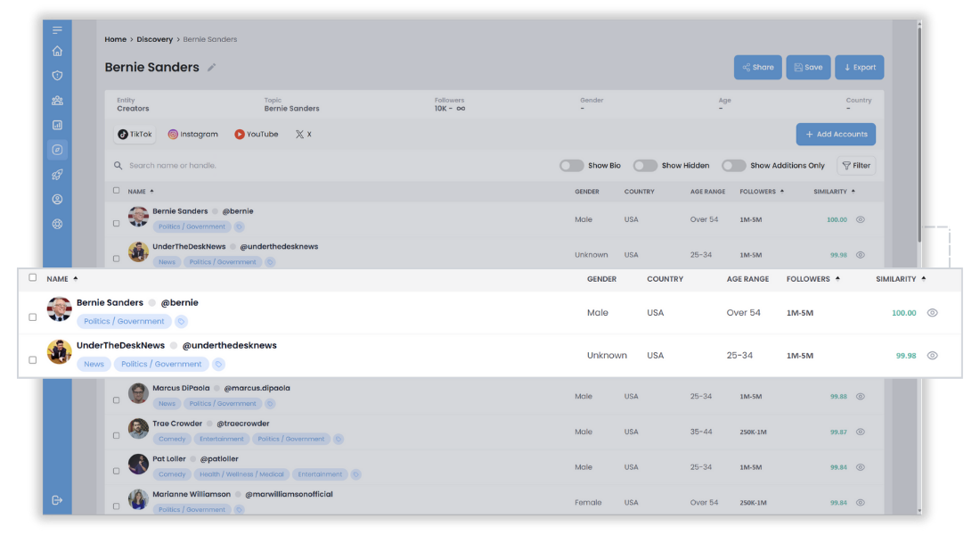Check the Trae Crowder row checkbox
The width and height of the screenshot is (980, 535).
116,435
